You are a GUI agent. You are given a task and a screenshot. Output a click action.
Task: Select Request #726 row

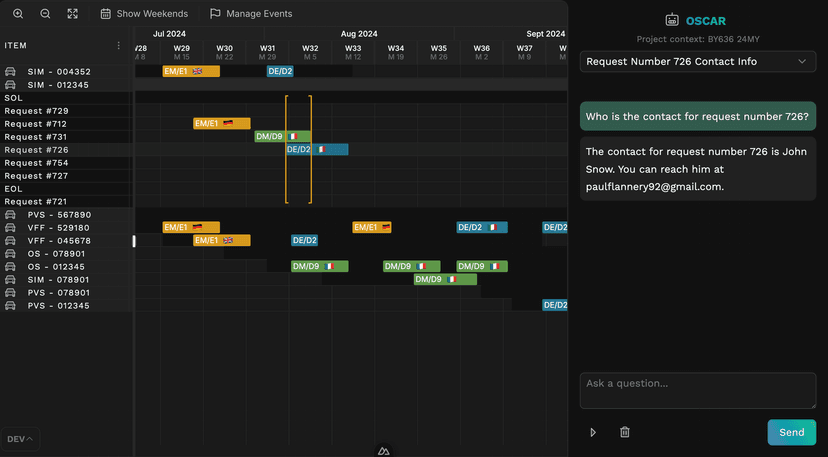(x=66, y=150)
